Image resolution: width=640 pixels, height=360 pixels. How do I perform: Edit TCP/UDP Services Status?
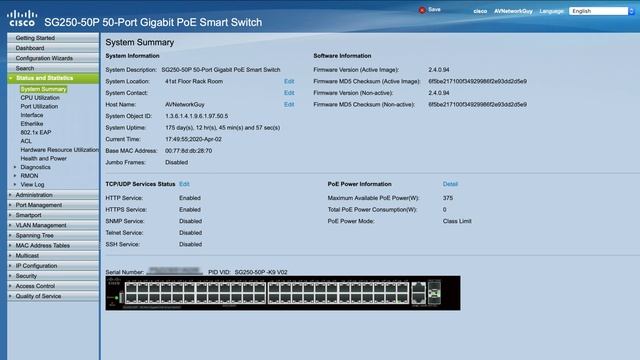pos(184,184)
